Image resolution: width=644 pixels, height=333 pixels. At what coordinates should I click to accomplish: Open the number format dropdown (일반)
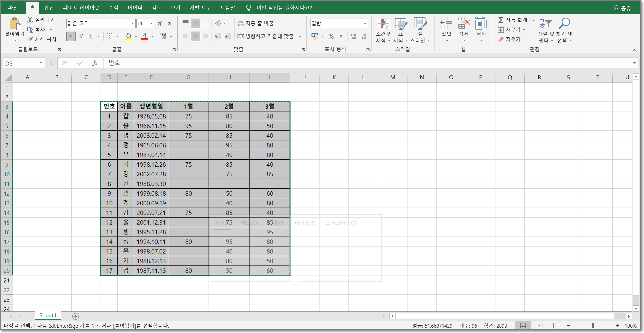coord(365,23)
